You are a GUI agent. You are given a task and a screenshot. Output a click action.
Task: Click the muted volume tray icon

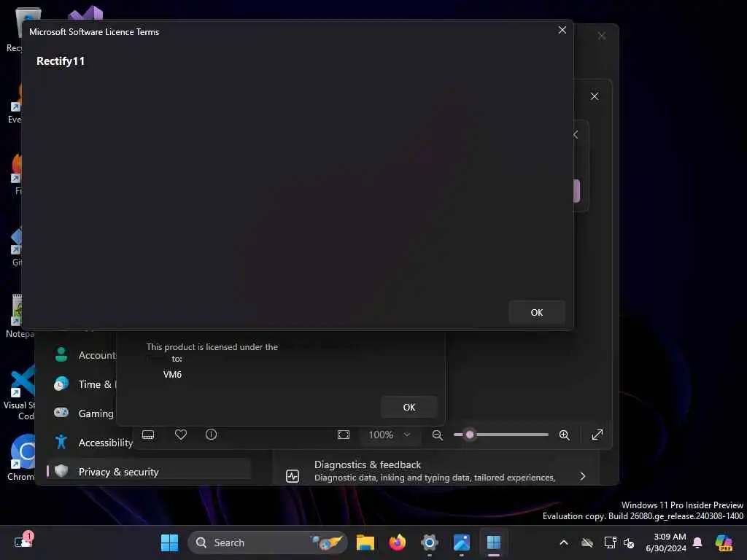point(629,542)
